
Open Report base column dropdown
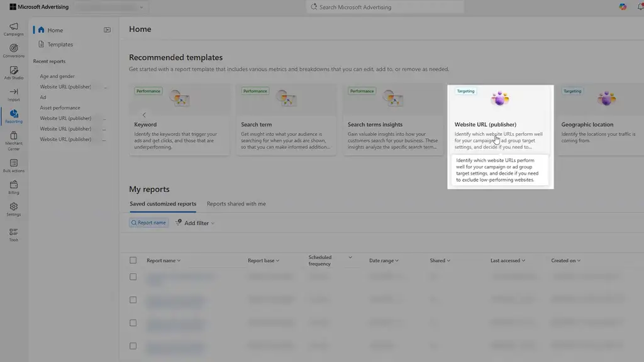point(264,261)
